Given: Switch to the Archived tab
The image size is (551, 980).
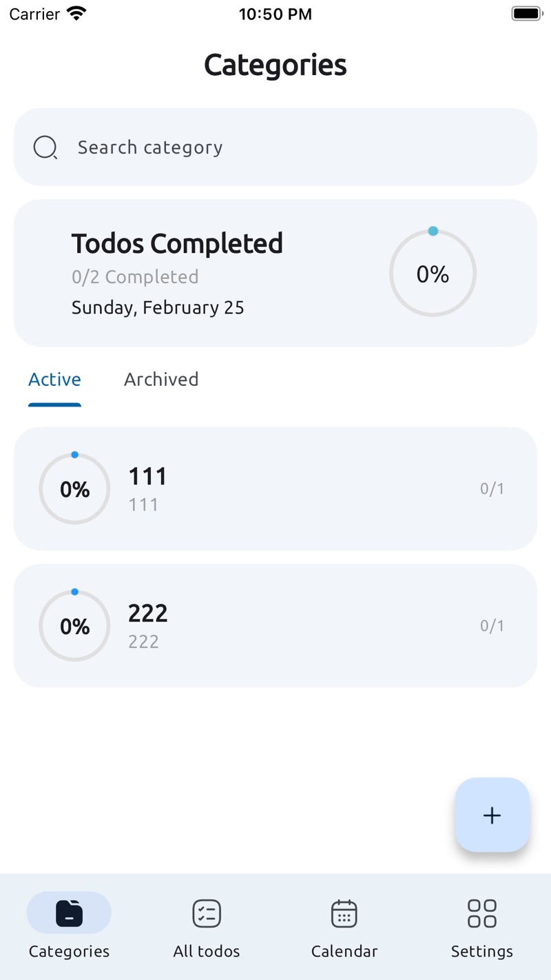Looking at the screenshot, I should coord(161,380).
